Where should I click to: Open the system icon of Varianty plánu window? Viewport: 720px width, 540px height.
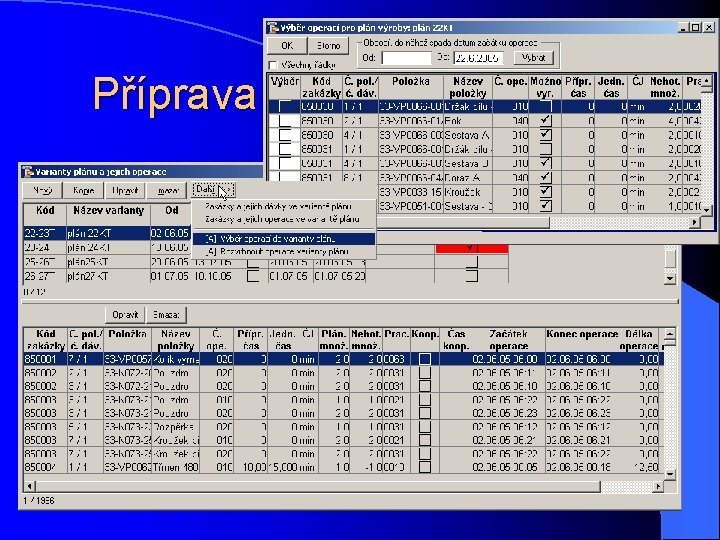(28, 172)
